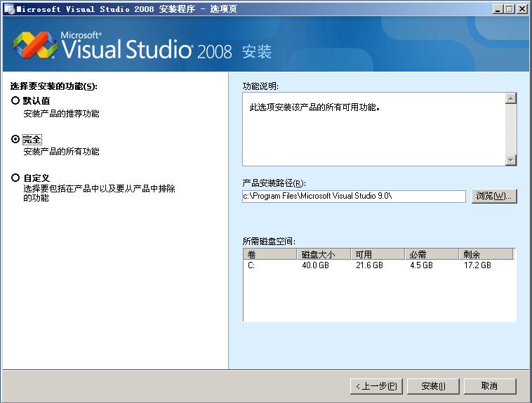This screenshot has width=532, height=403.
Task: Click the 40.0 GB disk size value
Action: 316,265
